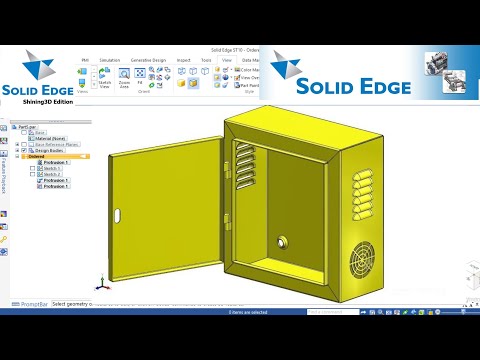
Task: Click the green refresh icon in Orient group
Action: coord(152,86)
